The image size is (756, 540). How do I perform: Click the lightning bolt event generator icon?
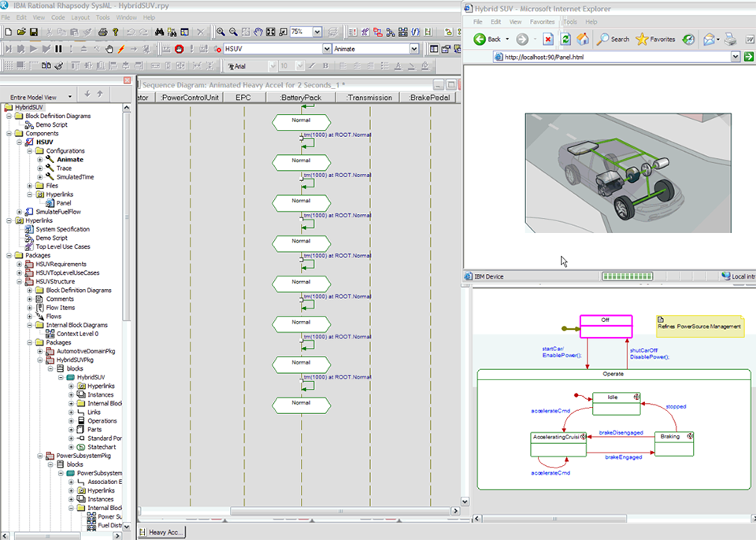pos(121,49)
